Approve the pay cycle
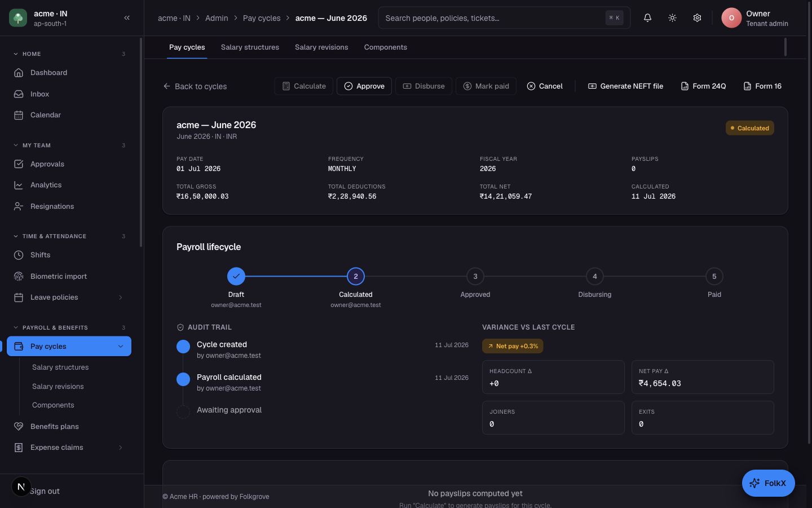812x508 pixels. [x=364, y=86]
